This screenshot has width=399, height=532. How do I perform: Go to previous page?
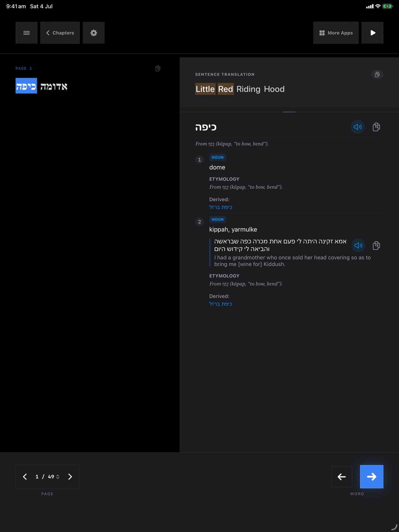pyautogui.click(x=25, y=477)
